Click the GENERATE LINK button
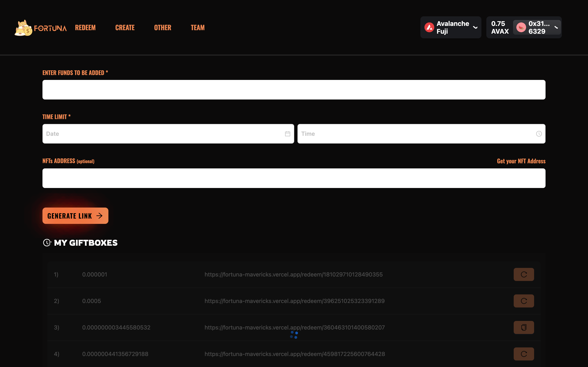The height and width of the screenshot is (367, 588). click(x=75, y=216)
